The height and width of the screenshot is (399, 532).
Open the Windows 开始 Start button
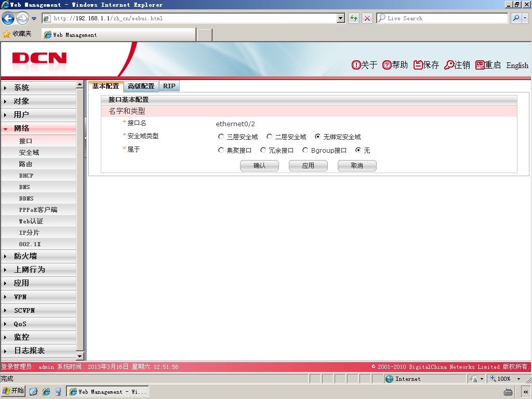tap(13, 391)
